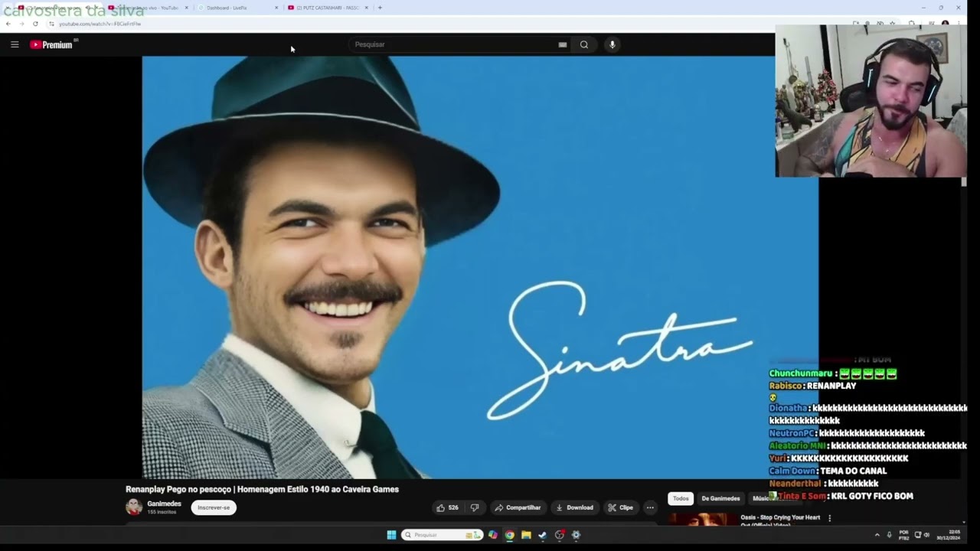Open the YouTube hamburger guide menu
The height and width of the screenshot is (551, 980).
pyautogui.click(x=15, y=44)
